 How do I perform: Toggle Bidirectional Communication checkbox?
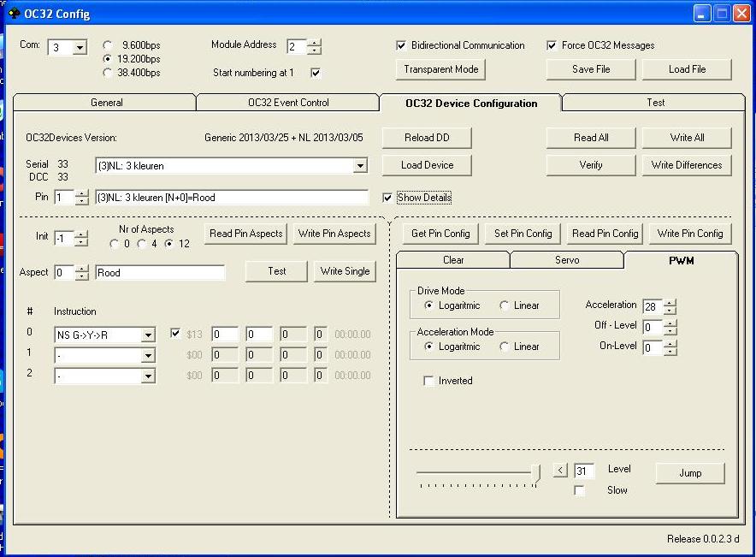[402, 45]
